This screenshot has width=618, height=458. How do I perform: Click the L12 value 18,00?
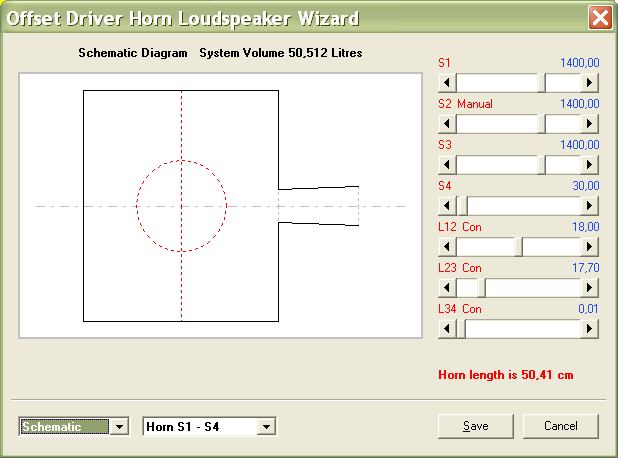tap(586, 227)
